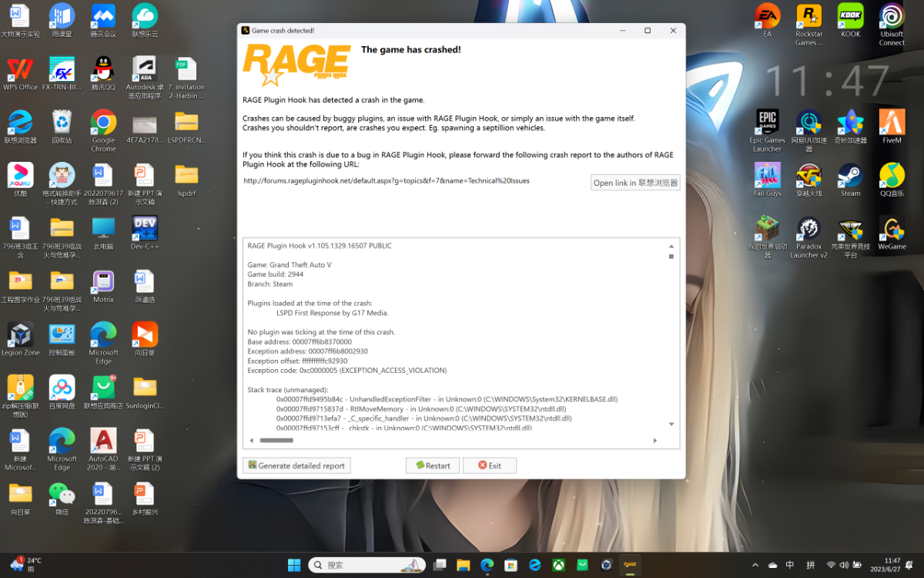Click the RAGE Plugin Hook forum URL

pos(387,181)
